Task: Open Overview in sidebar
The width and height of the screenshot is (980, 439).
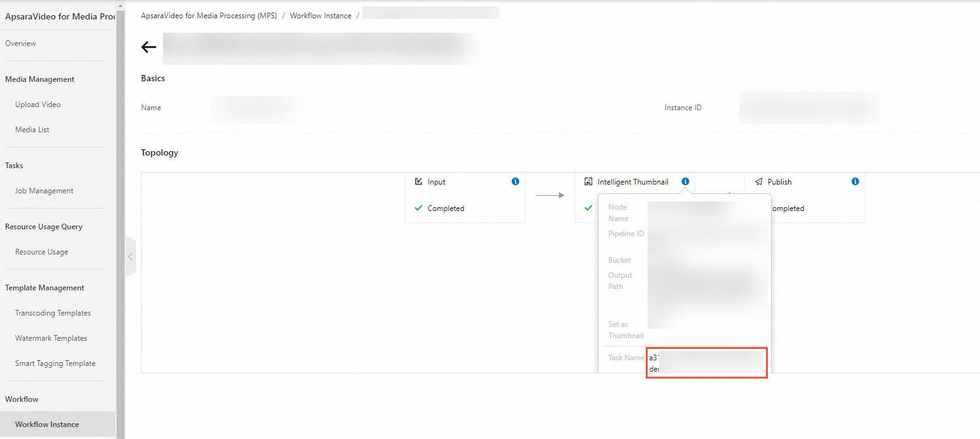Action: tap(21, 43)
